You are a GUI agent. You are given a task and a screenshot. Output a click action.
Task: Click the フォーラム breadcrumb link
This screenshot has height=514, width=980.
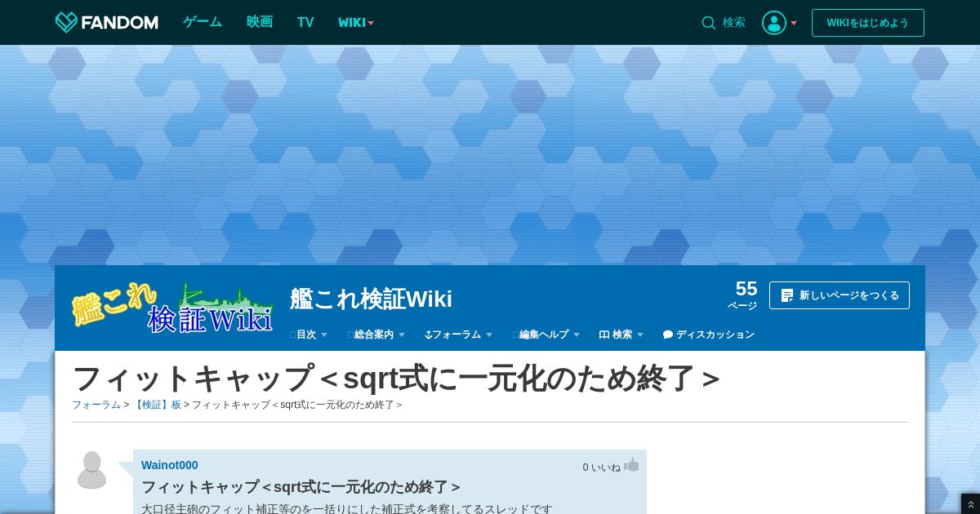96,405
